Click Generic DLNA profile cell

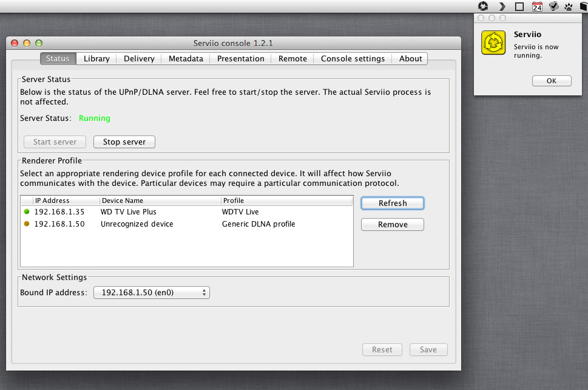259,224
